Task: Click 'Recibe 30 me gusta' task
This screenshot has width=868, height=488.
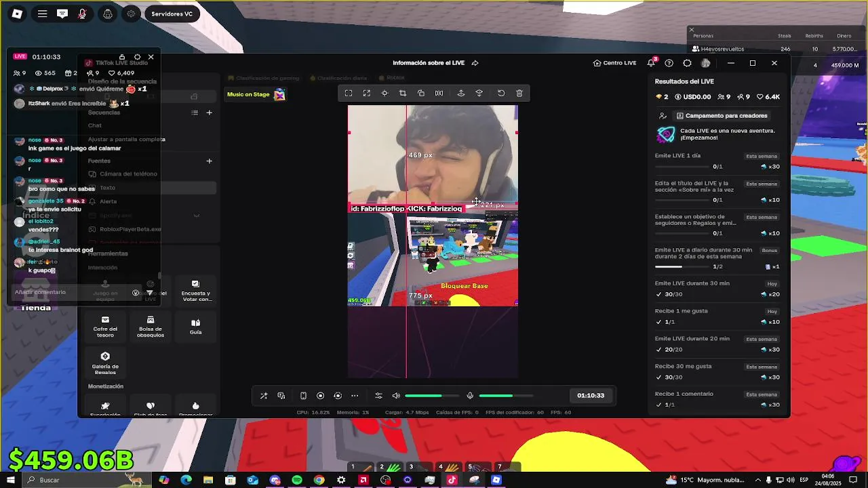Action: (x=717, y=371)
